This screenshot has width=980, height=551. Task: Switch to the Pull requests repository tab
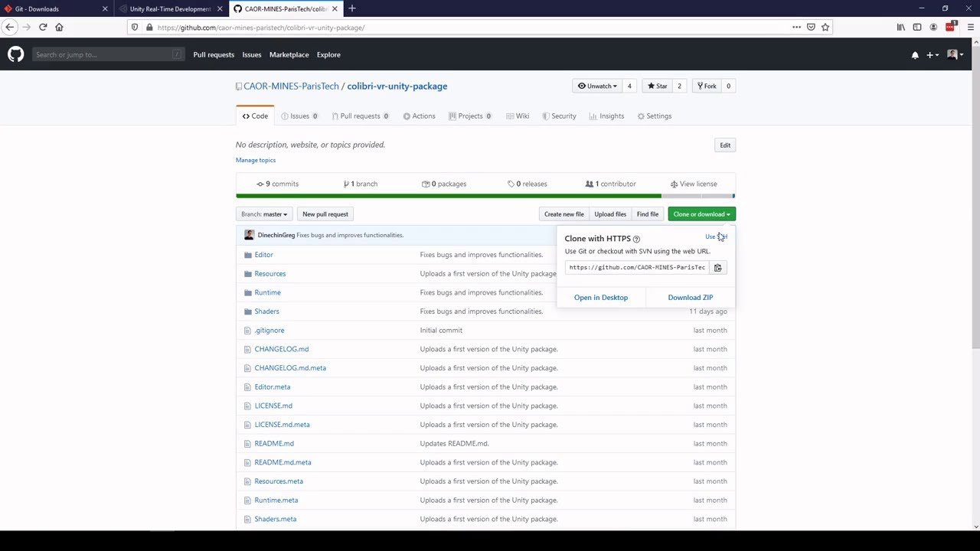pyautogui.click(x=360, y=116)
